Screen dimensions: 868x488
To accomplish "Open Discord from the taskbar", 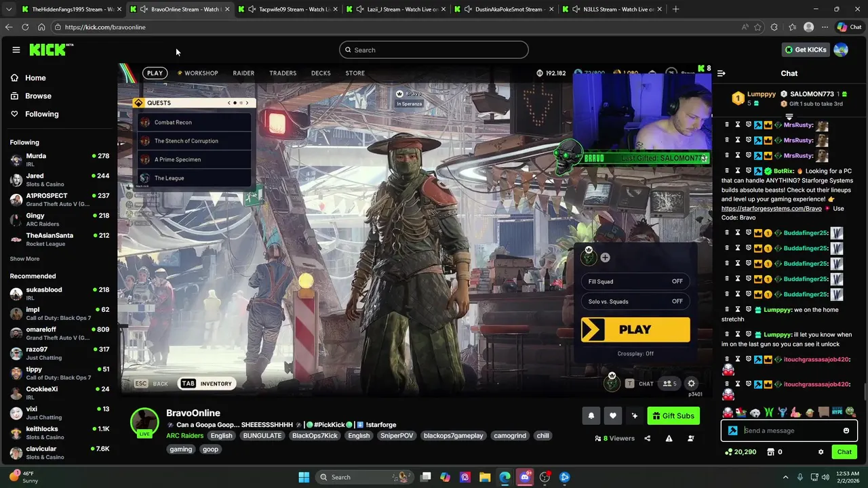I will tap(525, 477).
